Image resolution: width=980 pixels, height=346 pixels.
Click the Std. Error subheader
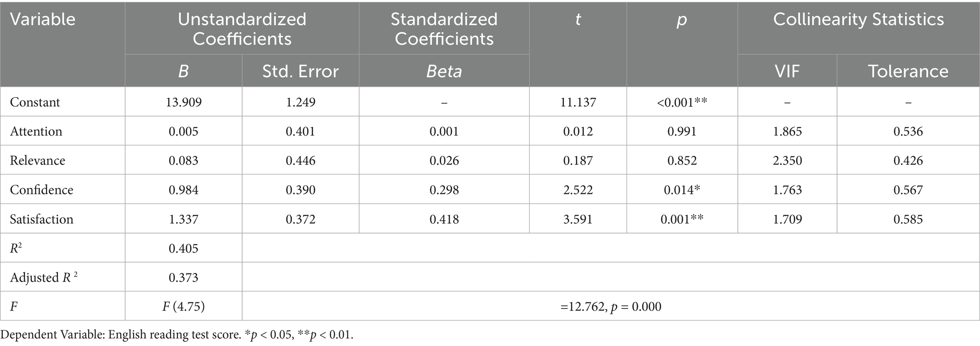coord(300,71)
